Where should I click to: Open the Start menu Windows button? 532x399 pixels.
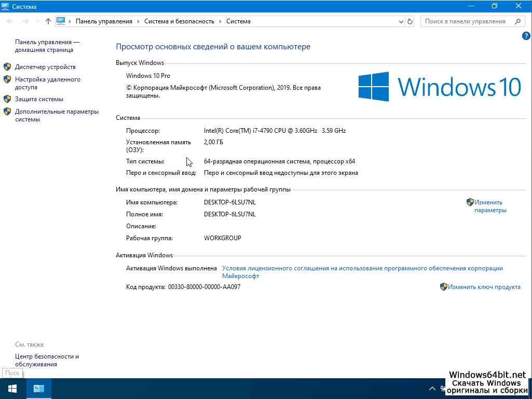pos(12,389)
